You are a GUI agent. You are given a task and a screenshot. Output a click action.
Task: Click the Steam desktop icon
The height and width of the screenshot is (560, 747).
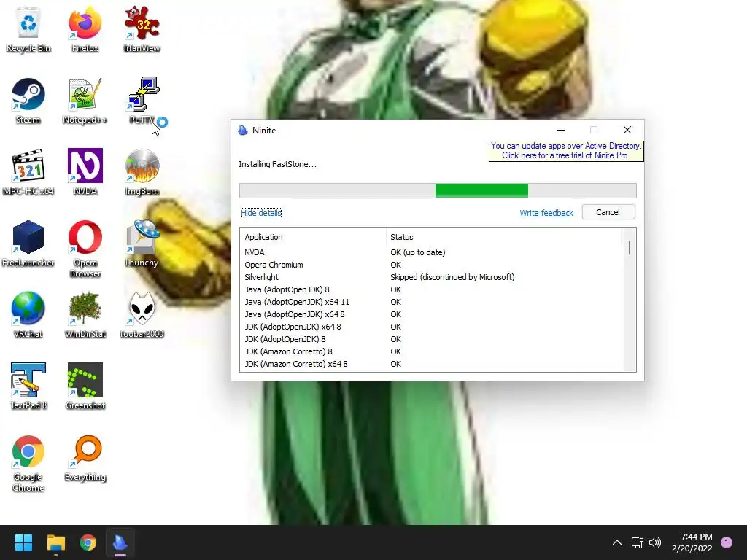point(28,101)
